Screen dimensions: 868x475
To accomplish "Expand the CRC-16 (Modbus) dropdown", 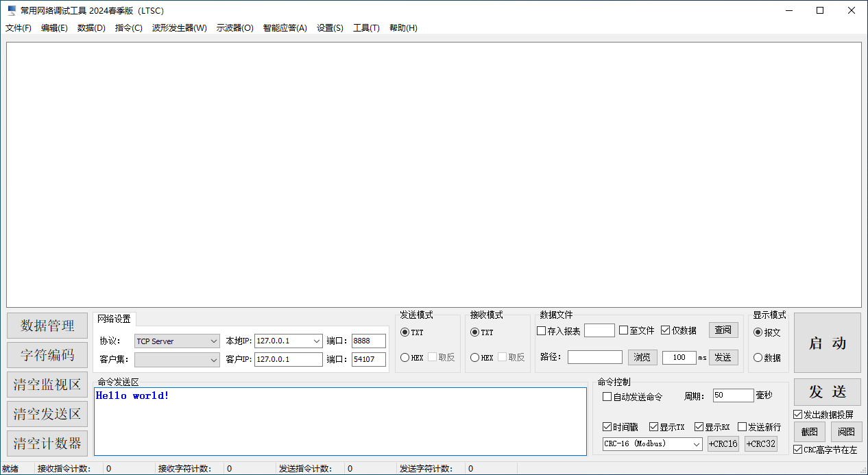I will [697, 444].
